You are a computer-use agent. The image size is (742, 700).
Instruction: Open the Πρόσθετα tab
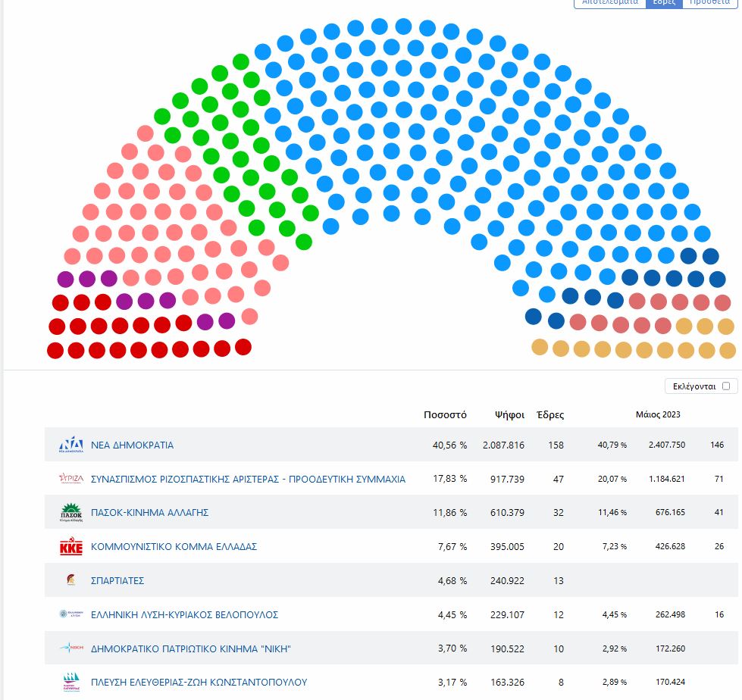pyautogui.click(x=709, y=2)
